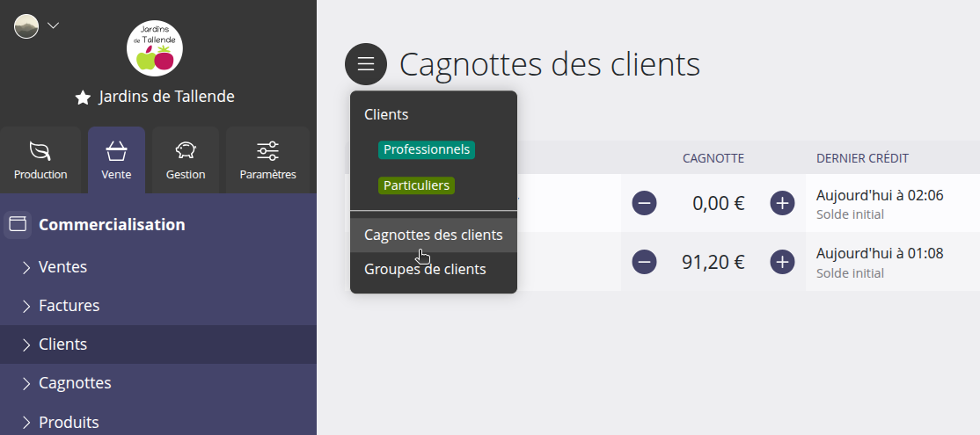Debit the 91,20 € cagnotte with minus

point(644,262)
